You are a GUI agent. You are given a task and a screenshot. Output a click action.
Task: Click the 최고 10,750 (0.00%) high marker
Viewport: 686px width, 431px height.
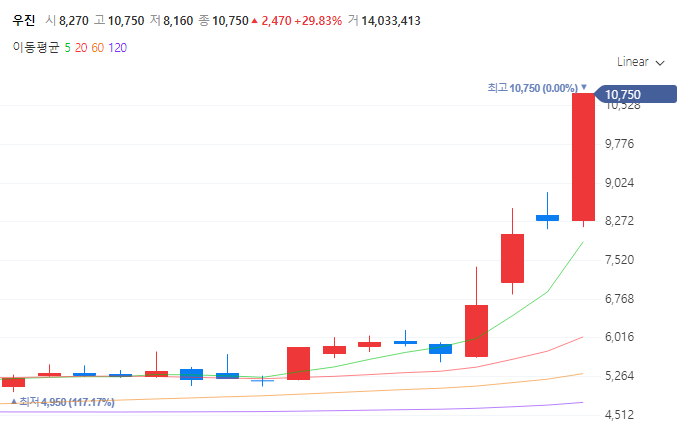click(537, 88)
